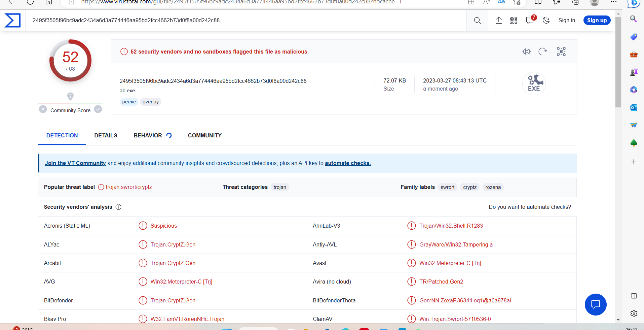Click the browser home button
The width and height of the screenshot is (644, 330).
[x=49, y=2]
